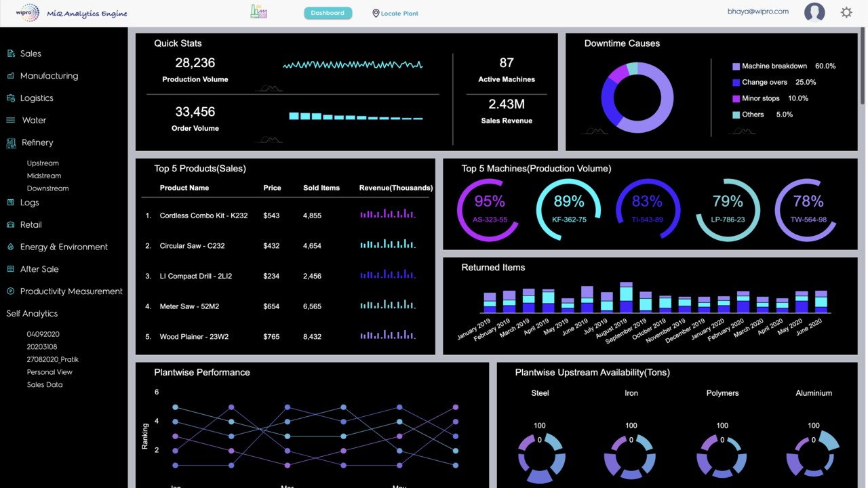Click the AS-323-55 machine gauge
This screenshot has width=868, height=488.
[x=489, y=210]
